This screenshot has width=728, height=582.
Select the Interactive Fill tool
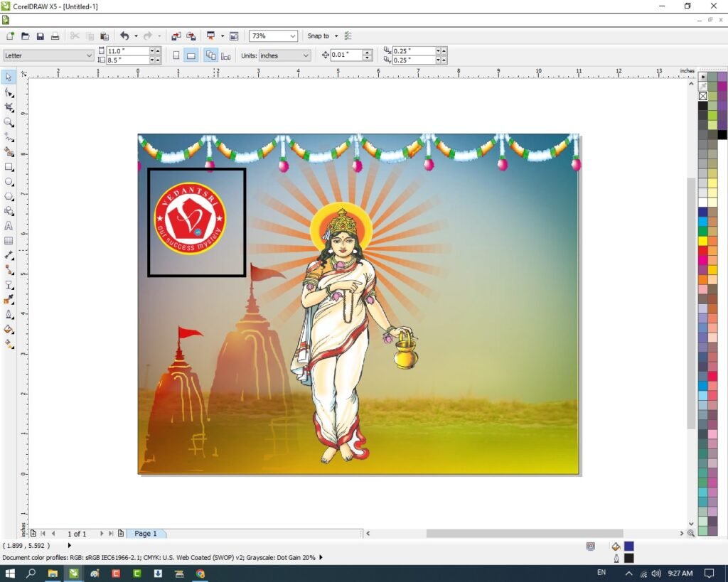click(9, 345)
